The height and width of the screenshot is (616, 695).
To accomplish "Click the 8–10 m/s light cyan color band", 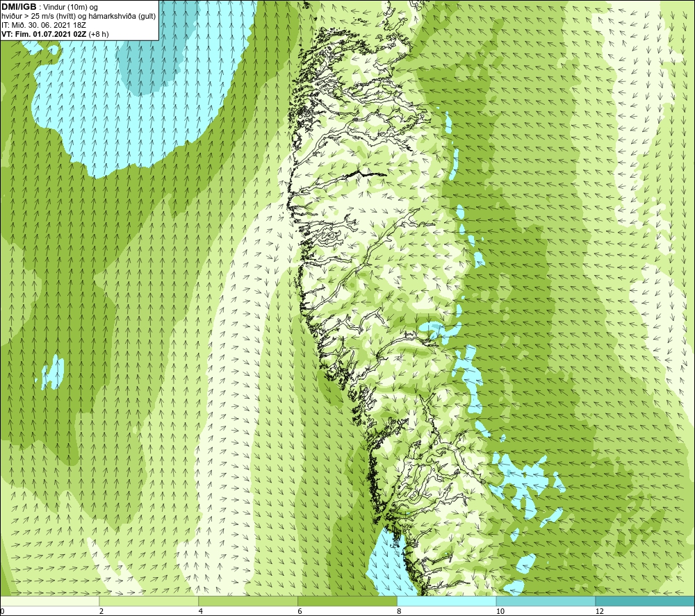I will pyautogui.click(x=447, y=601).
